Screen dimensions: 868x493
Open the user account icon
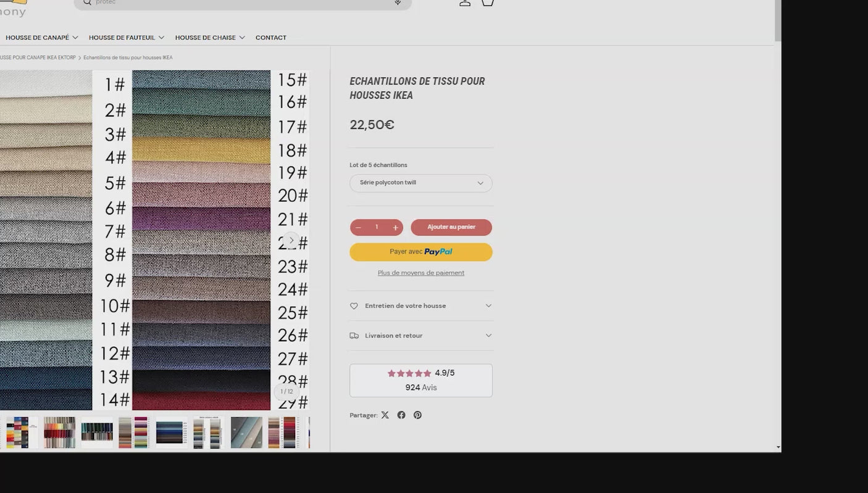click(465, 2)
